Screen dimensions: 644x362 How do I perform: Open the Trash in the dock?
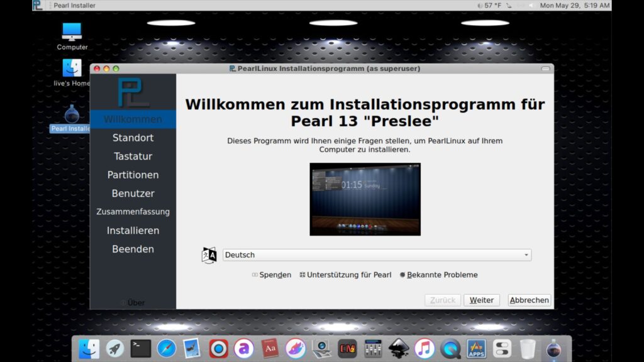(528, 349)
